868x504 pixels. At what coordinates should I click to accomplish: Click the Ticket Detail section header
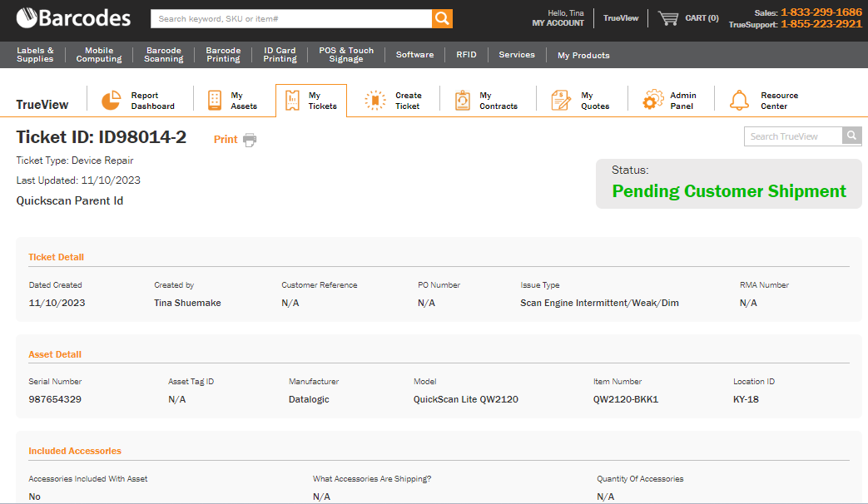[x=56, y=257]
